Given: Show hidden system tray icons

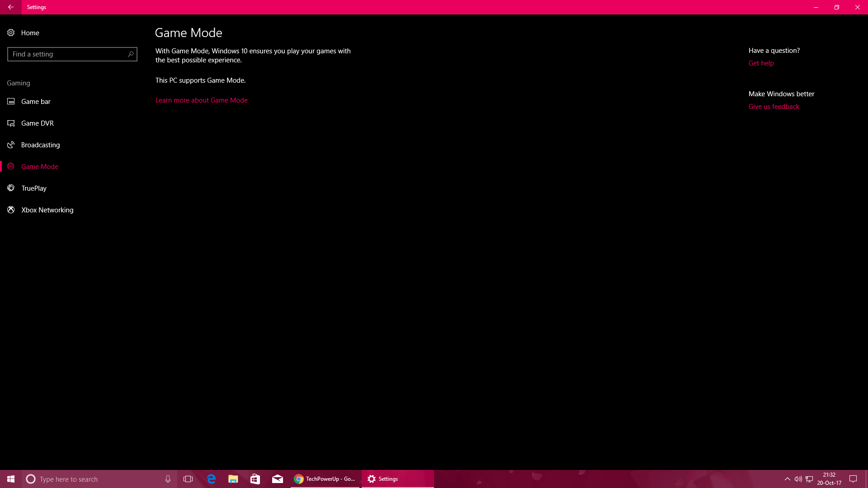Looking at the screenshot, I should [787, 479].
